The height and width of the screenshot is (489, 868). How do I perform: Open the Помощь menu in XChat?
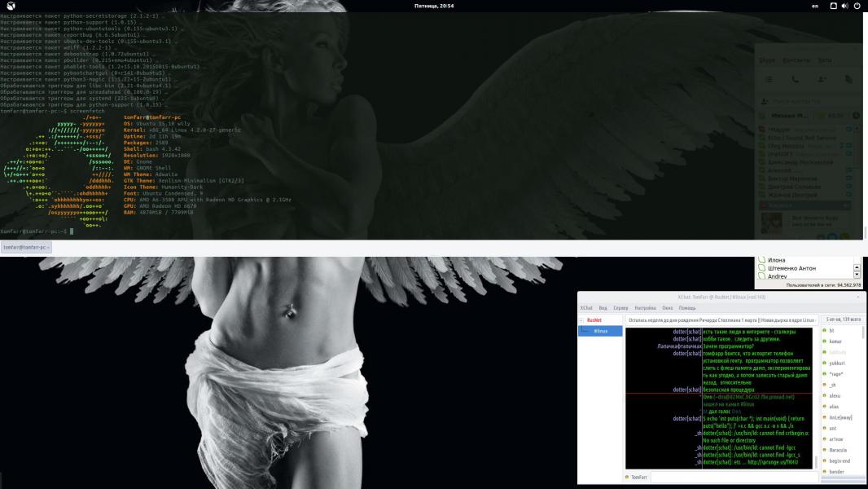pyautogui.click(x=687, y=308)
